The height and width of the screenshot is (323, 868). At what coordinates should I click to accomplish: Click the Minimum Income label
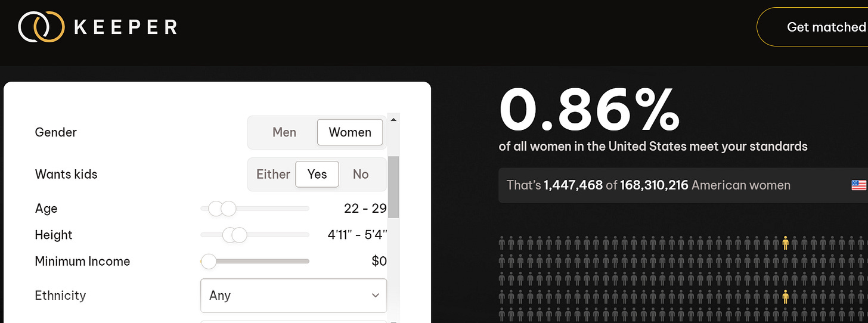(x=82, y=261)
